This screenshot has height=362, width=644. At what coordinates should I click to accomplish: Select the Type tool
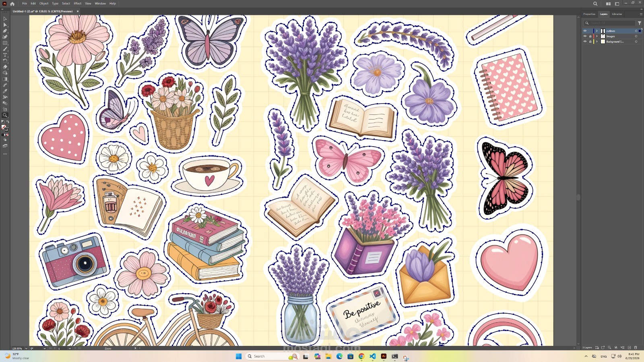tap(5, 55)
